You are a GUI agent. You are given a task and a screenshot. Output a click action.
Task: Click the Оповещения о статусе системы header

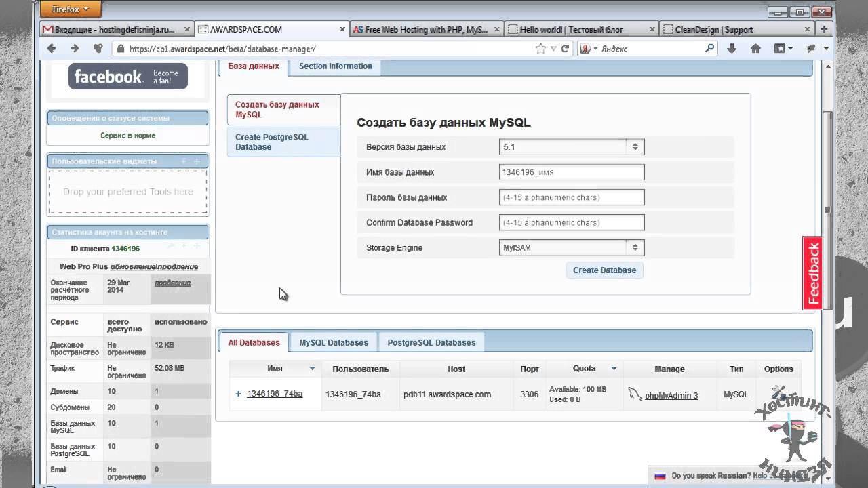pos(127,118)
